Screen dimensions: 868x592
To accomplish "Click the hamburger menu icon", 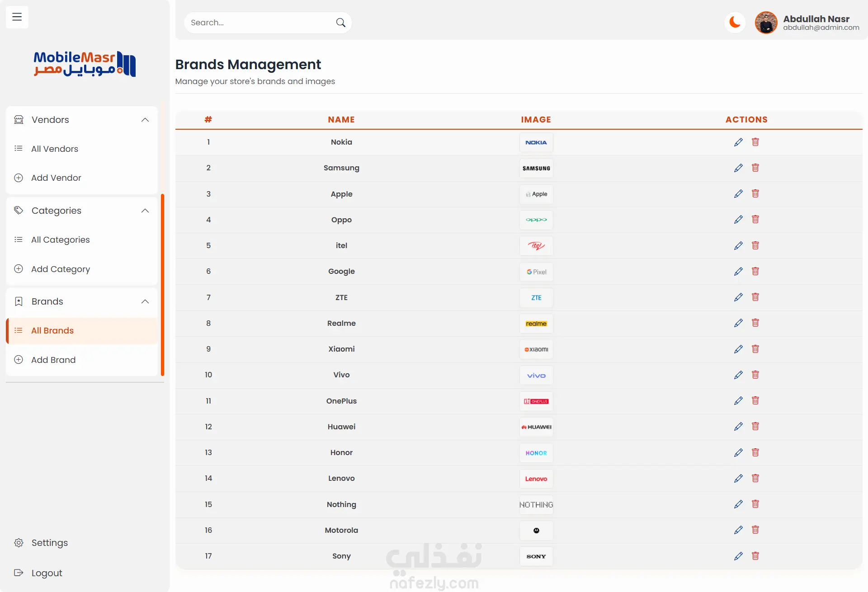I will pyautogui.click(x=17, y=17).
